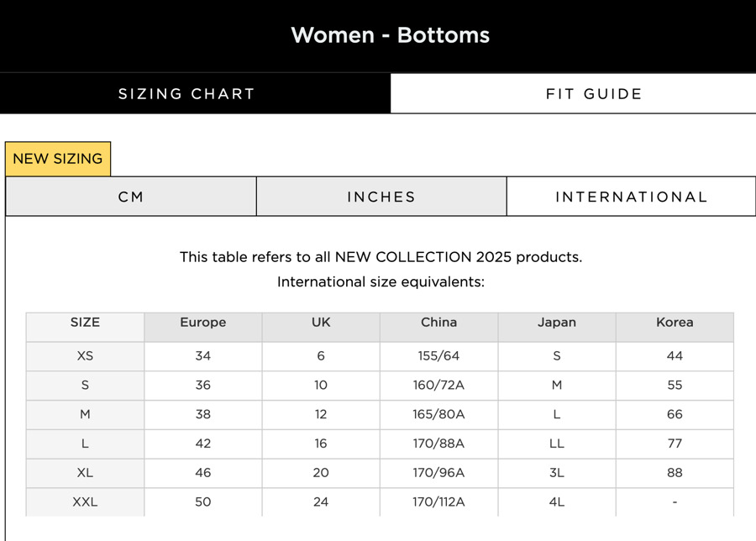The height and width of the screenshot is (541, 756).
Task: Click Japan size 3L cell
Action: (557, 473)
